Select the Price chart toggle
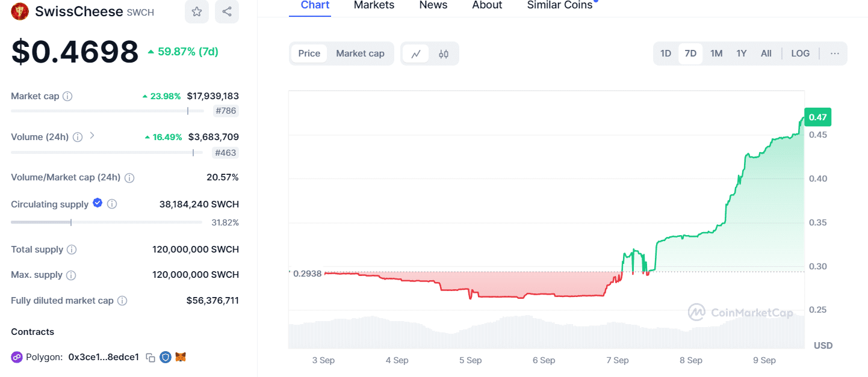This screenshot has height=377, width=868. point(309,54)
